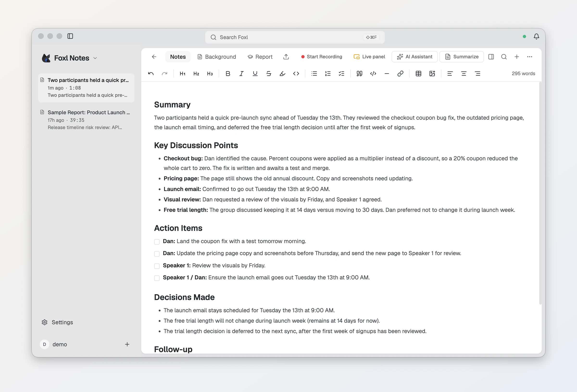Insert a block quote
Viewport: 577px width, 392px height.
pyautogui.click(x=359, y=74)
